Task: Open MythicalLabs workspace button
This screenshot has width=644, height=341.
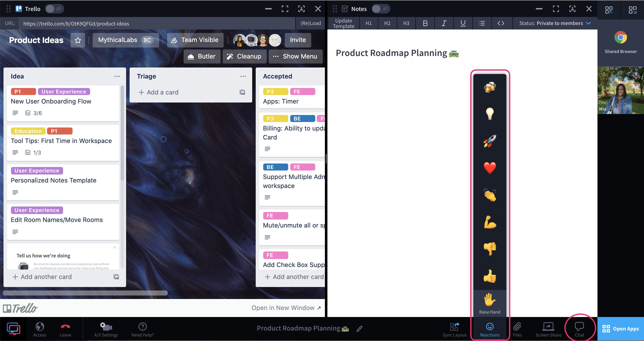Action: [126, 40]
